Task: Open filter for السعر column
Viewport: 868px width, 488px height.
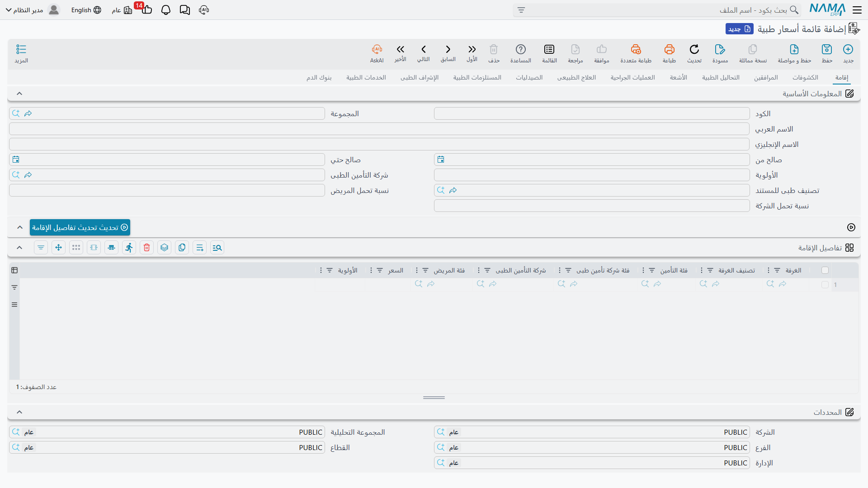Action: 380,270
